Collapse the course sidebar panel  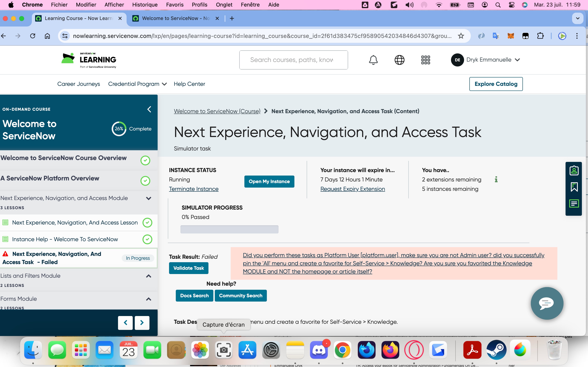(x=149, y=109)
